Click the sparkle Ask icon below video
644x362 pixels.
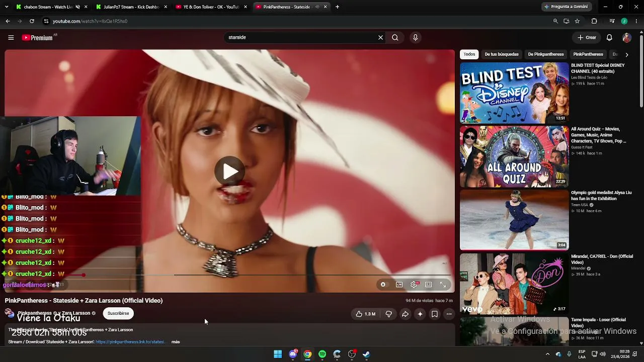[x=420, y=314]
